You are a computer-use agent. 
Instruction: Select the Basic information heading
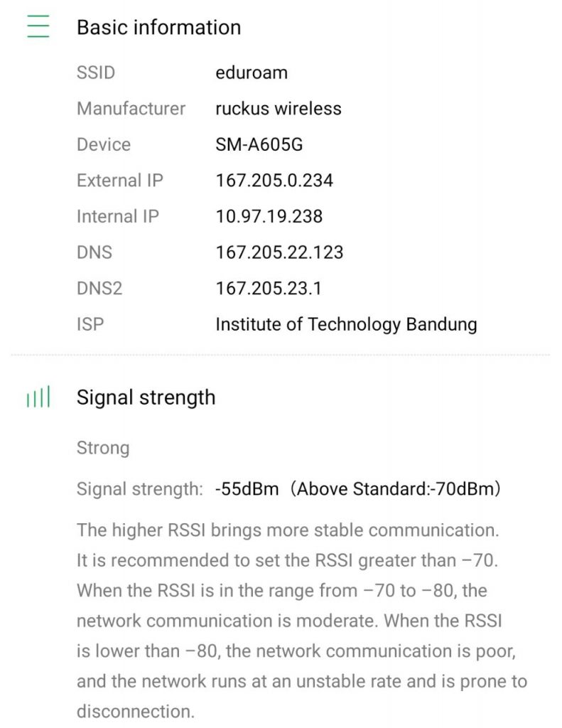(158, 28)
